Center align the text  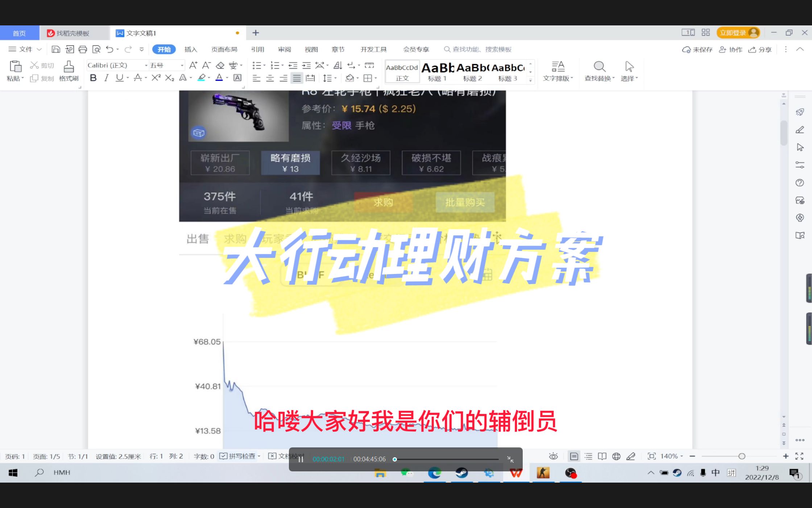point(270,78)
